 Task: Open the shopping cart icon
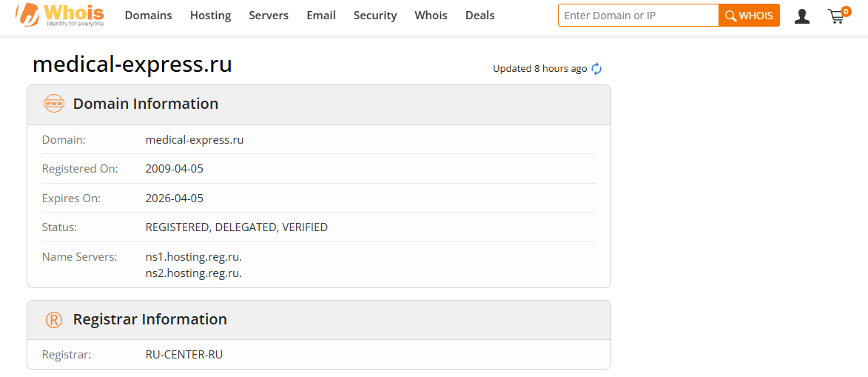(836, 16)
